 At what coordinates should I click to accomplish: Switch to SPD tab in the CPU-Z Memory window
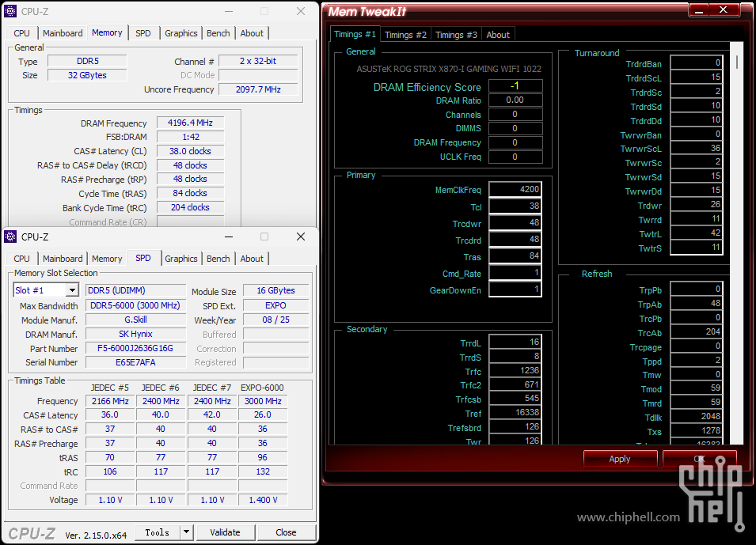(143, 33)
